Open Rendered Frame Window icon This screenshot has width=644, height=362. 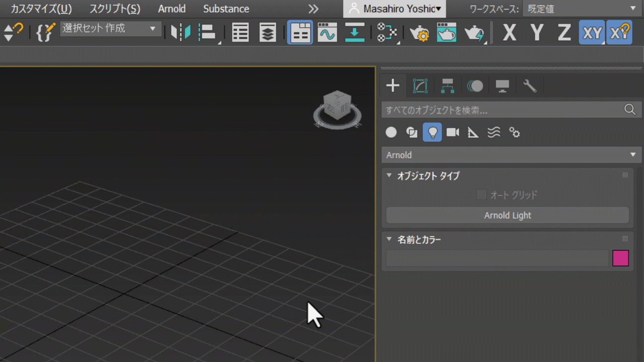pyautogui.click(x=447, y=32)
